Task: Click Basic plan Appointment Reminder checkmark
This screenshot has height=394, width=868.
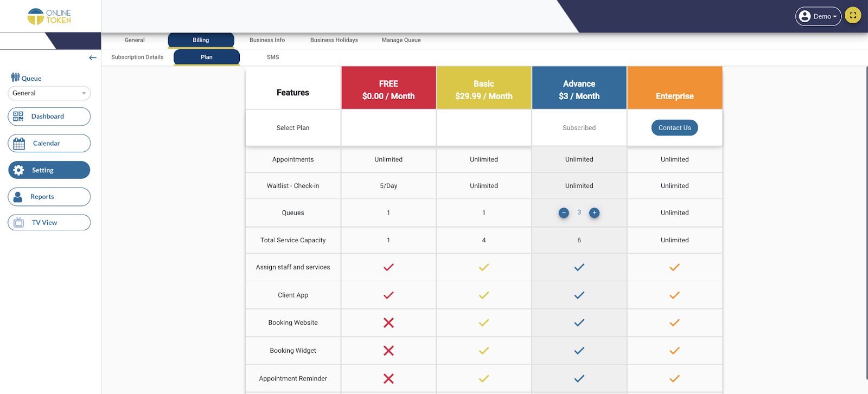Action: click(484, 379)
